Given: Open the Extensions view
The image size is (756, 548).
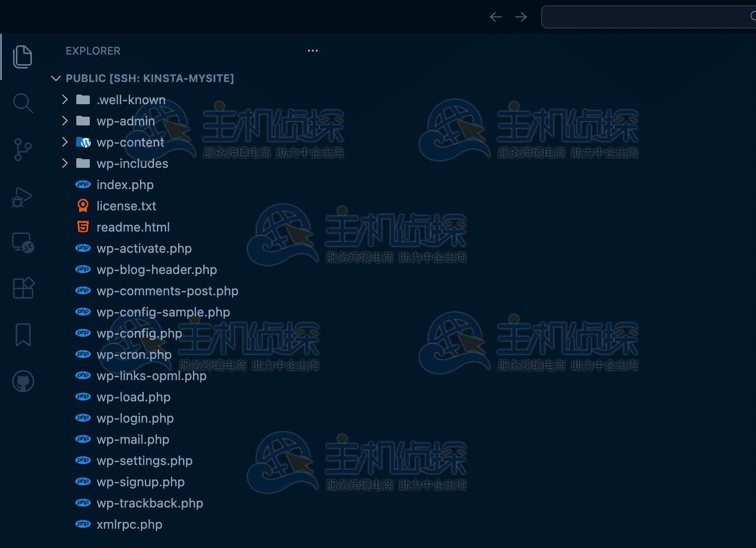Looking at the screenshot, I should point(23,288).
